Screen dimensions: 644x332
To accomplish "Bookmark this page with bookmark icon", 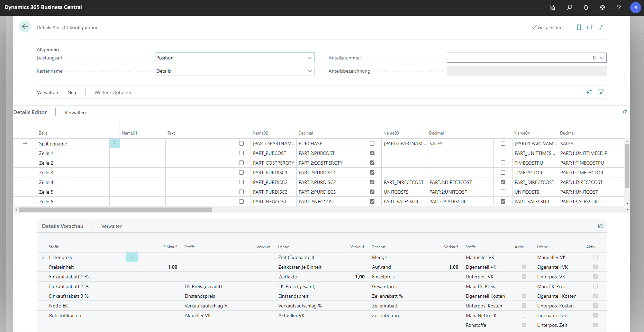I will 579,27.
